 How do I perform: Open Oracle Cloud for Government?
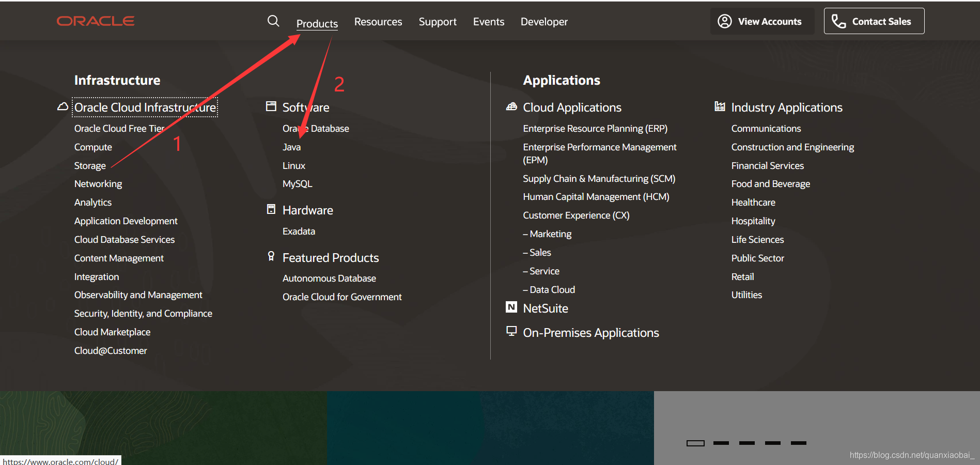342,297
